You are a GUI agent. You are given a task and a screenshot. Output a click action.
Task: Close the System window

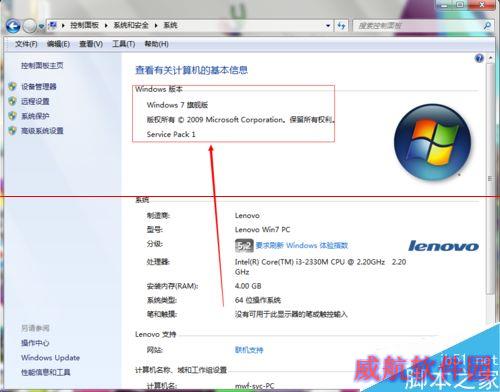tap(482, 5)
